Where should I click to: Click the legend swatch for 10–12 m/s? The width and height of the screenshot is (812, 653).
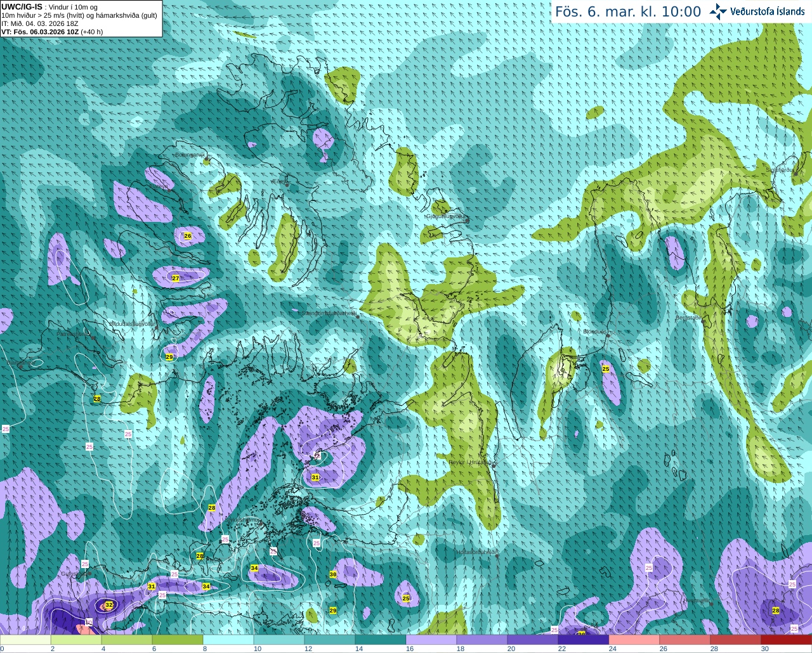279,640
